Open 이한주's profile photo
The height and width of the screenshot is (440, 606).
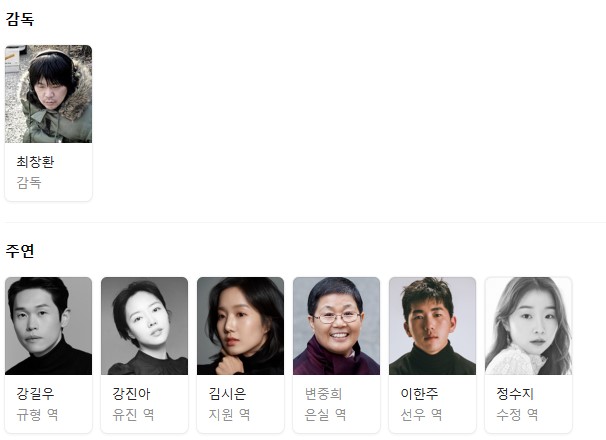[x=432, y=326]
